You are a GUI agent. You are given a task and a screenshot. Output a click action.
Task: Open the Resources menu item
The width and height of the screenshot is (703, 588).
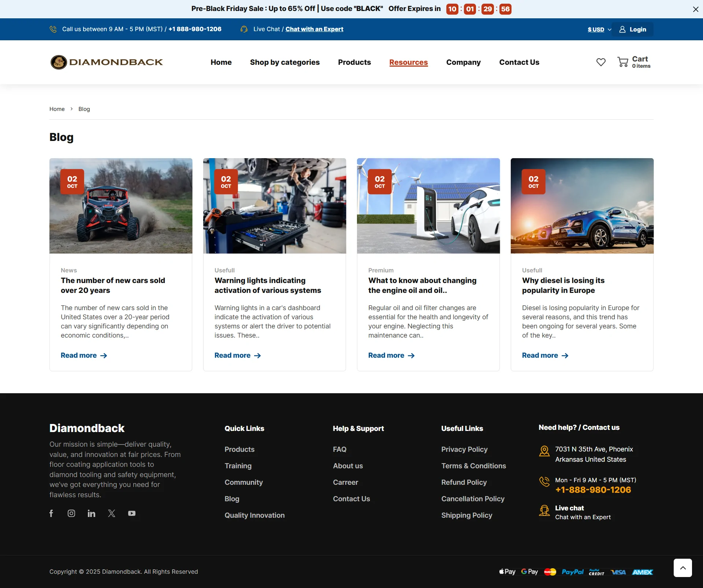(x=409, y=62)
